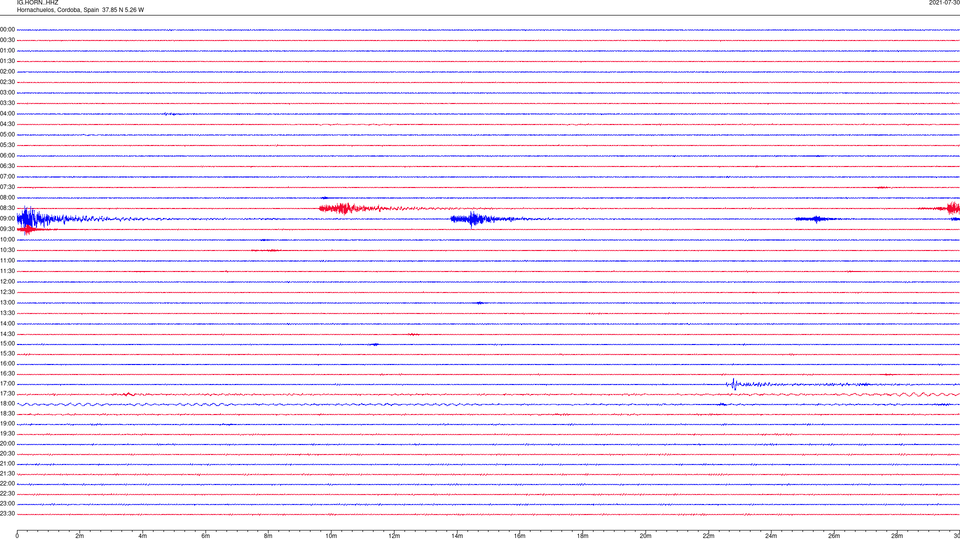The image size is (960, 540).
Task: Click the red burst starting the 09:30 trace
Action: point(29,230)
